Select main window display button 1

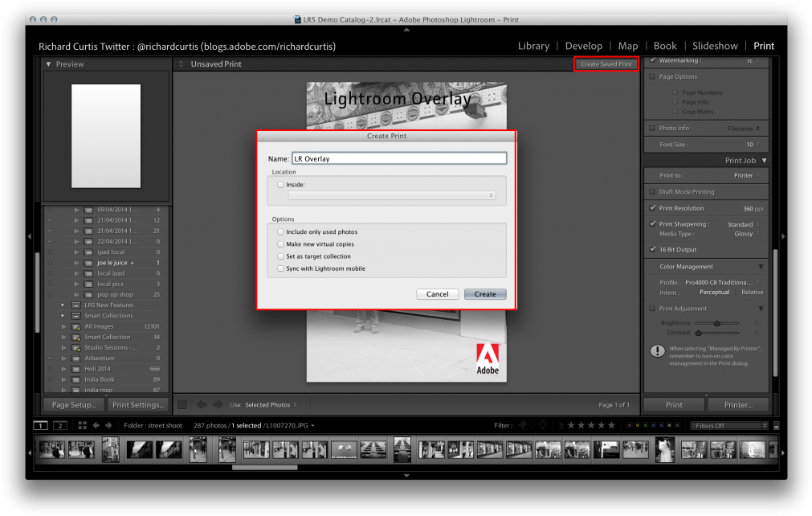click(40, 425)
